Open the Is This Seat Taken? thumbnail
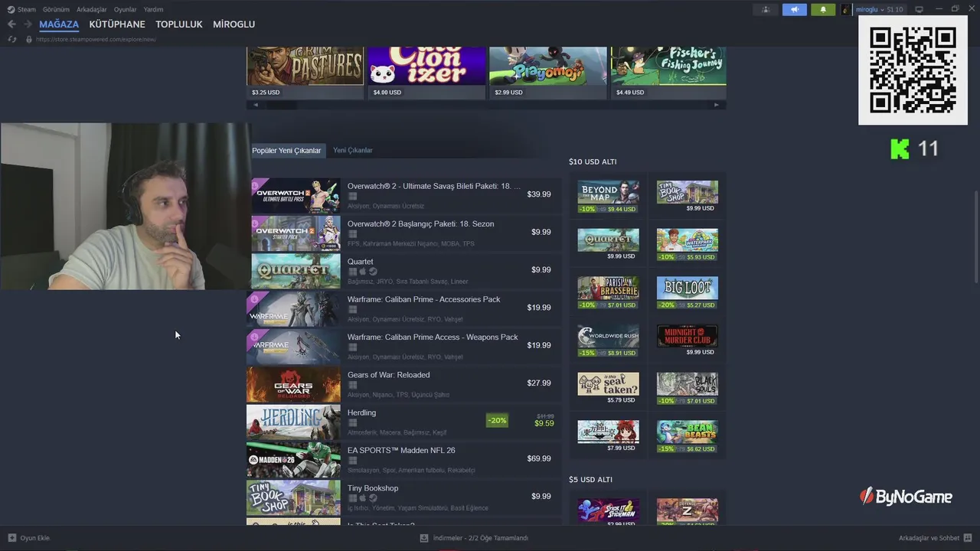 [608, 383]
